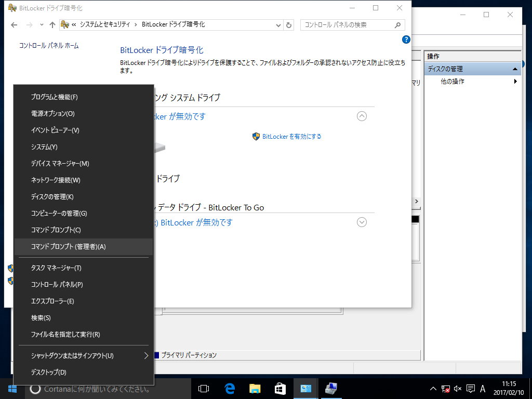Open File Explorer from the taskbar
This screenshot has width=532, height=399.
[x=255, y=389]
